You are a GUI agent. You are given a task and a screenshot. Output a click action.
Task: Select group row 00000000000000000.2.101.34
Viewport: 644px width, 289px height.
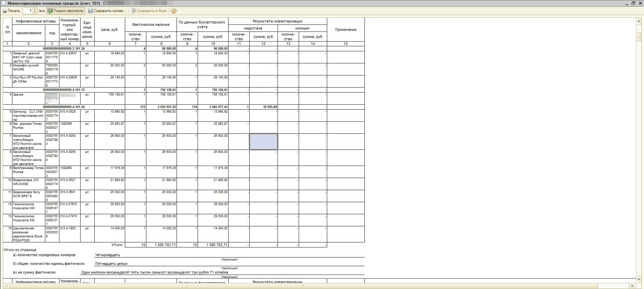coord(64,49)
